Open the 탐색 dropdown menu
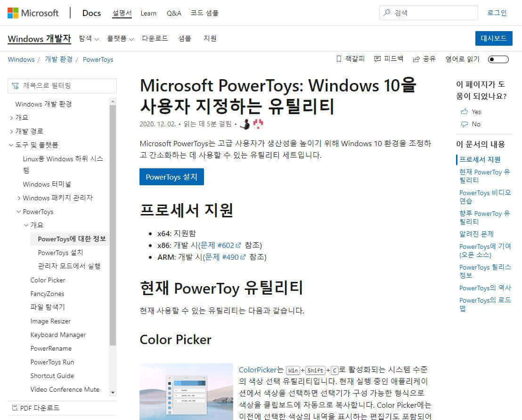522x420 pixels. click(89, 39)
